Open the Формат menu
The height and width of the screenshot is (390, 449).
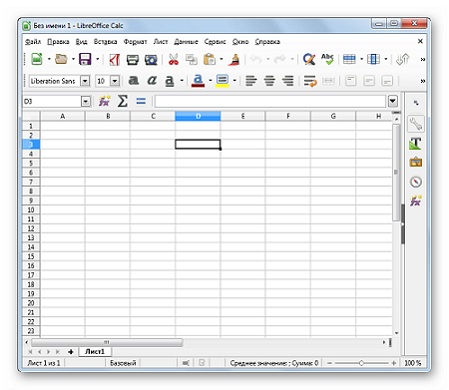click(135, 42)
